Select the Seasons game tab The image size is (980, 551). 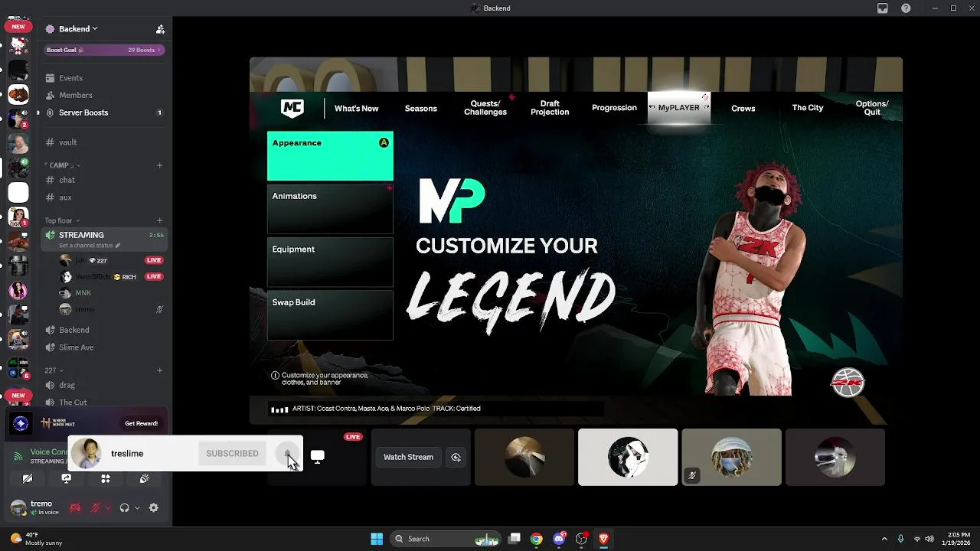tap(421, 108)
